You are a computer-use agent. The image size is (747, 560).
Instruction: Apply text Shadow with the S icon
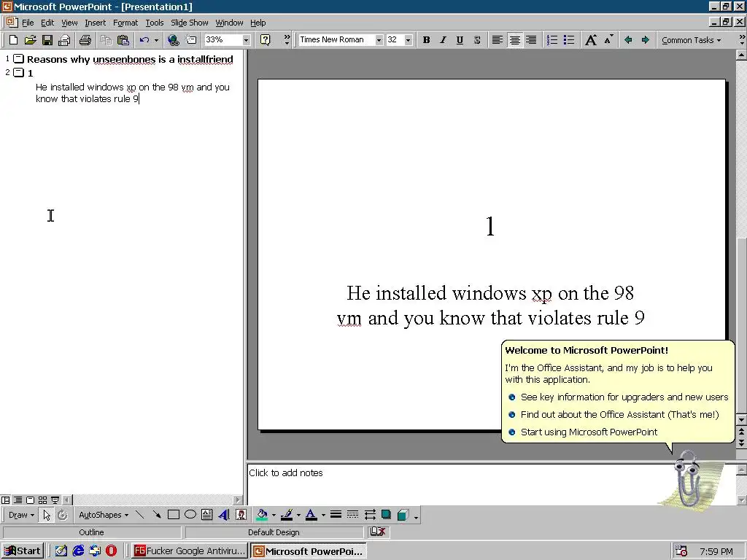[x=477, y=40]
